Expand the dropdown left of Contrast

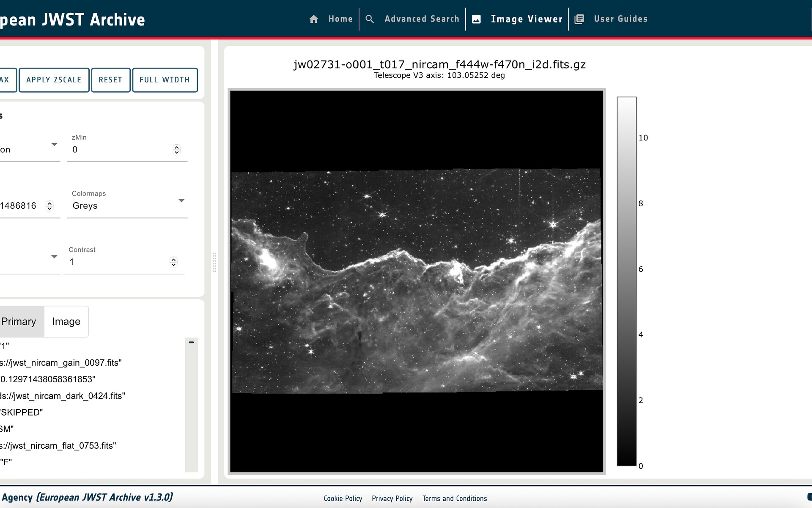point(54,257)
